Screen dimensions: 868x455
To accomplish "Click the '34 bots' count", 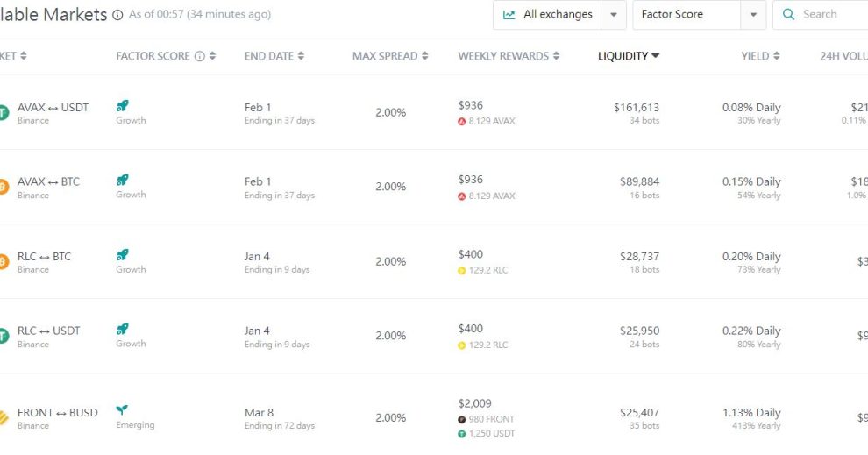I will pos(644,121).
